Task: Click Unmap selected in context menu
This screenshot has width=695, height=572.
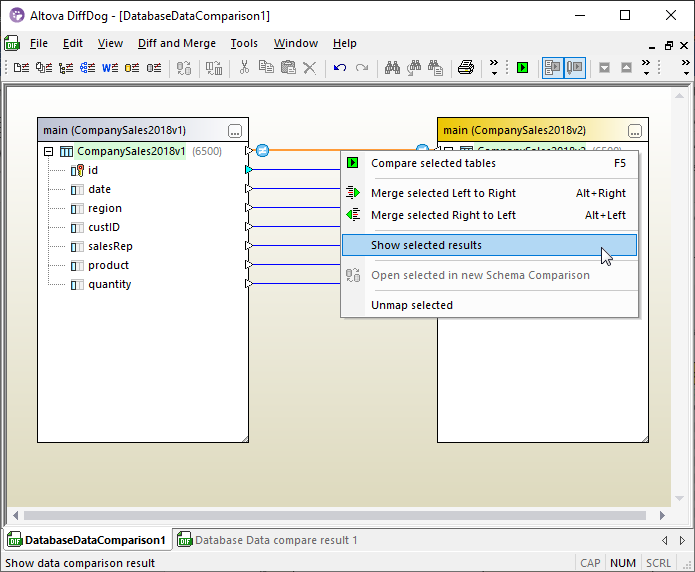Action: [x=411, y=306]
